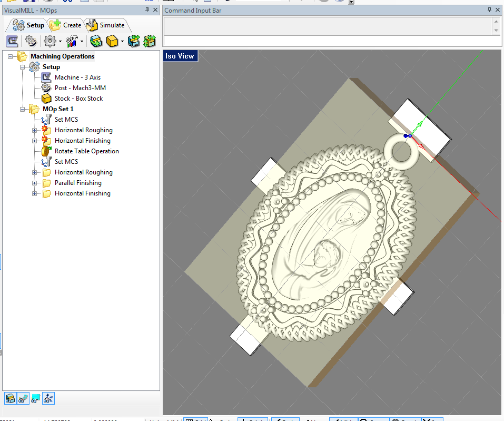Click the green-arrows box icon at toolbar end

[x=150, y=41]
